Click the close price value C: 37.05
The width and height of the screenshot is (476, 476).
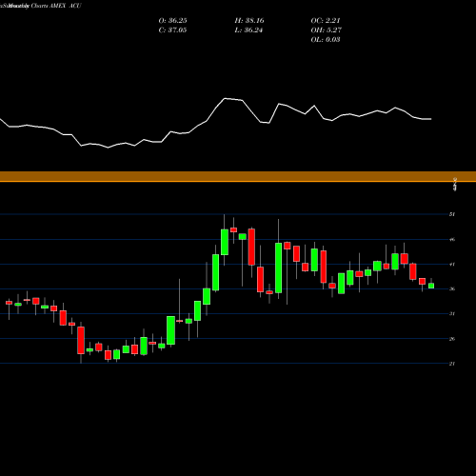[172, 30]
